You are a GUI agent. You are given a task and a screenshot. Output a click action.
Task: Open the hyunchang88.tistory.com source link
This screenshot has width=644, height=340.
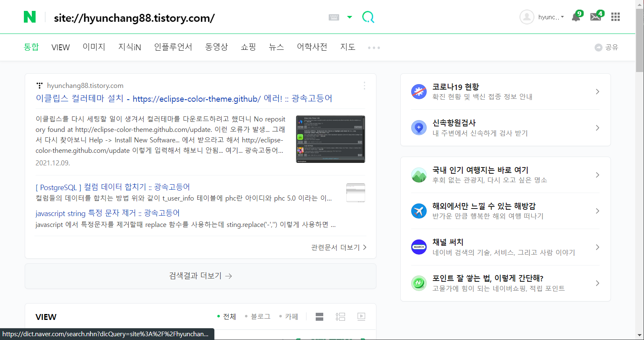point(85,85)
